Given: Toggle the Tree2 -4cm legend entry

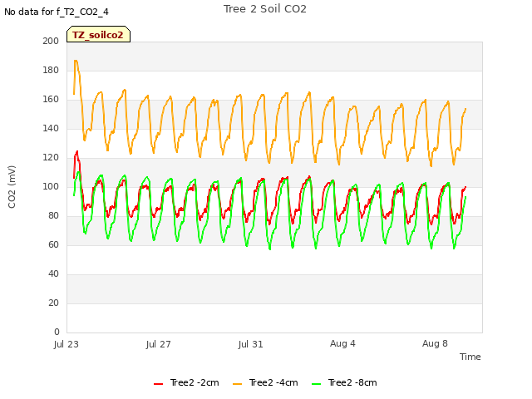Looking at the screenshot, I should 265,382.
